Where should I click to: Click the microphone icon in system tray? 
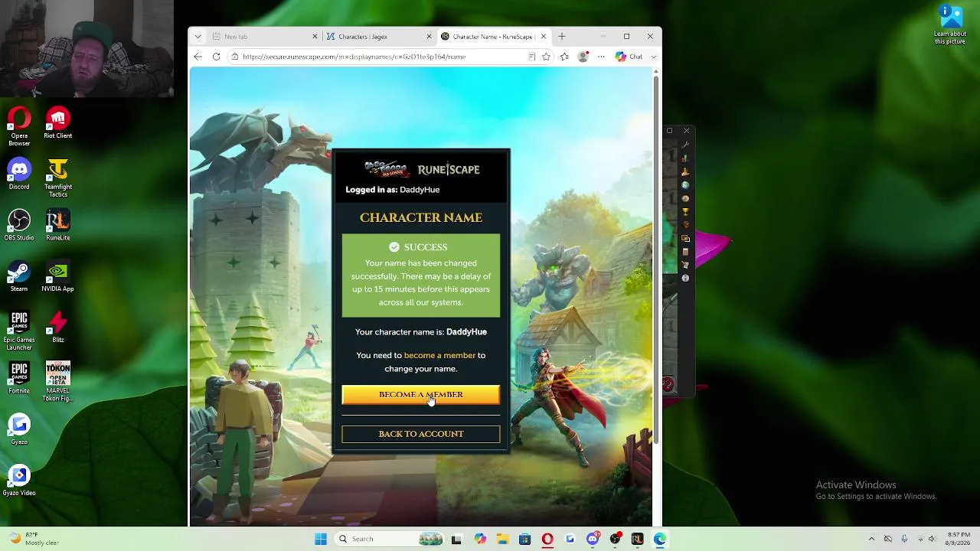(x=904, y=539)
